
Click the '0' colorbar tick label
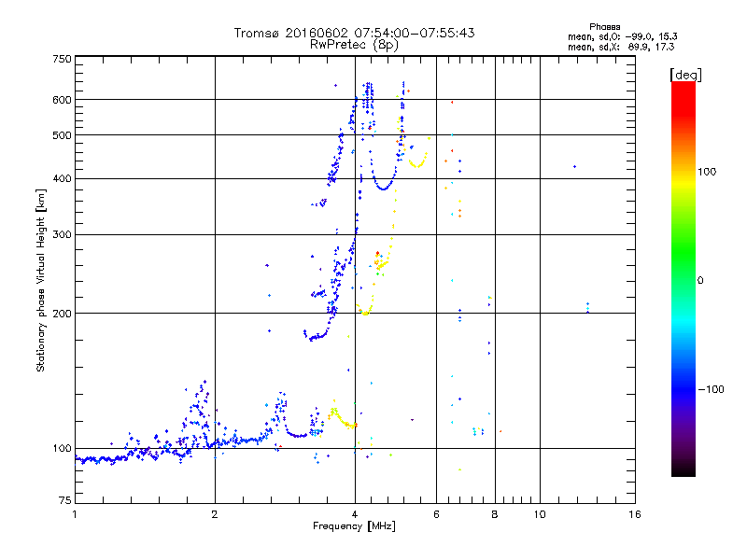tap(700, 281)
